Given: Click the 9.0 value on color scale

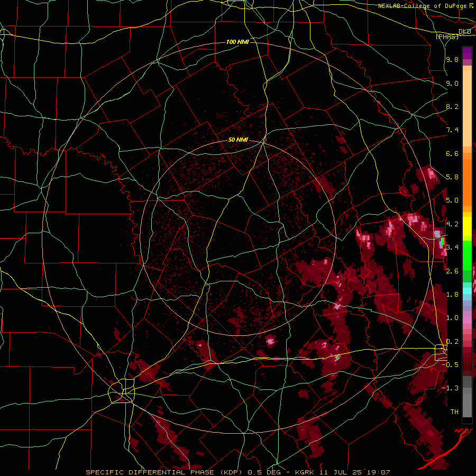Looking at the screenshot, I should tap(452, 84).
